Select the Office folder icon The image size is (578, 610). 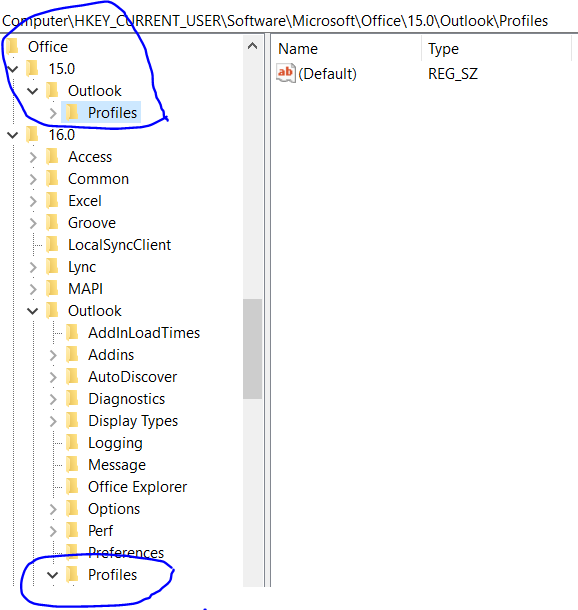pos(13,47)
